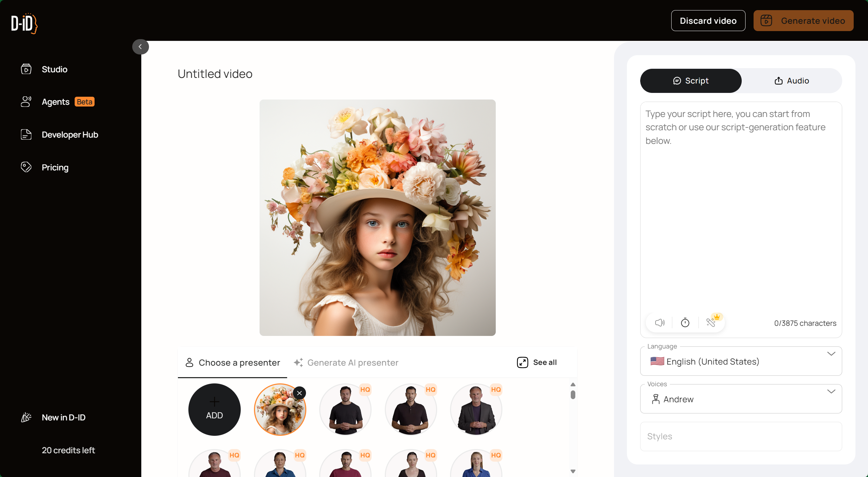868x477 pixels.
Task: Collapse the left sidebar with the arrow
Action: 140,47
